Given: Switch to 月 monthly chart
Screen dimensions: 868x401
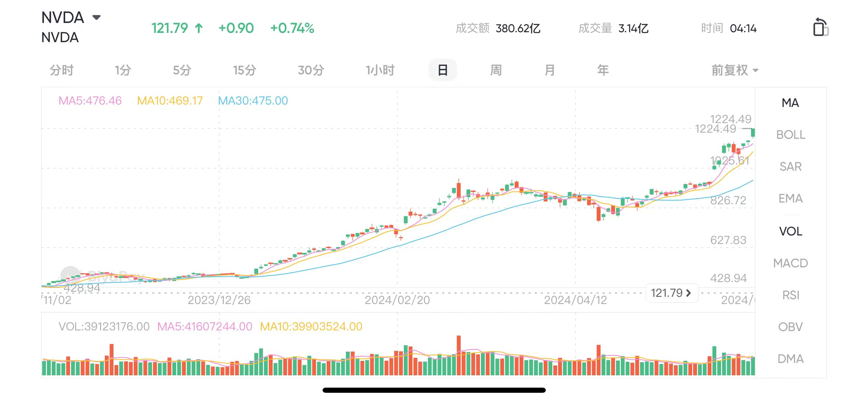Looking at the screenshot, I should 550,70.
